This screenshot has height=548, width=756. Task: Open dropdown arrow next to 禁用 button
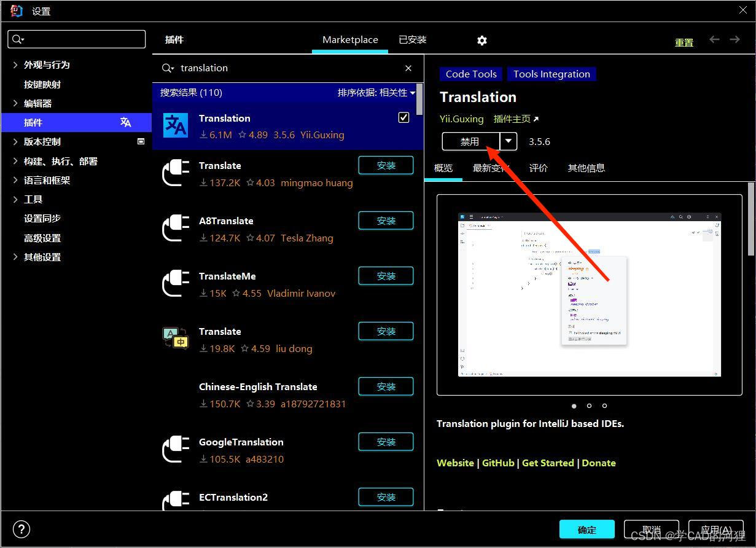tap(509, 141)
